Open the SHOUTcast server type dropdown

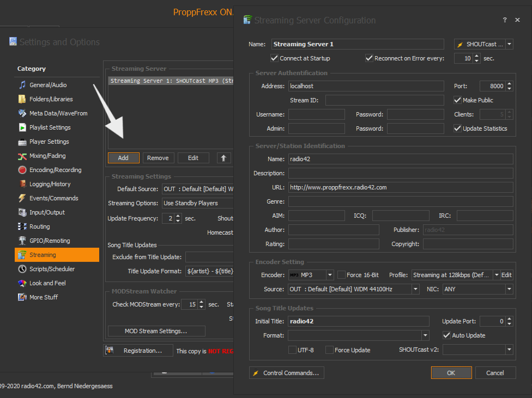(x=509, y=44)
